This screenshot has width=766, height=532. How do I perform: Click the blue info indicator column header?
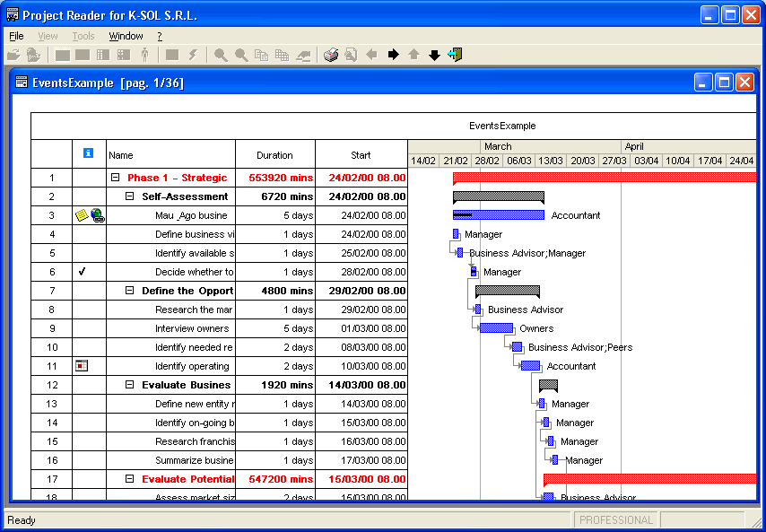pyautogui.click(x=89, y=153)
